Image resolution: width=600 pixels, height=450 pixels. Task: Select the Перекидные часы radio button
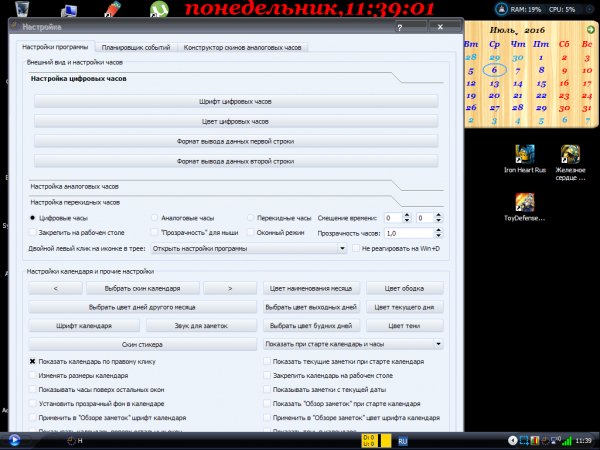tap(250, 218)
